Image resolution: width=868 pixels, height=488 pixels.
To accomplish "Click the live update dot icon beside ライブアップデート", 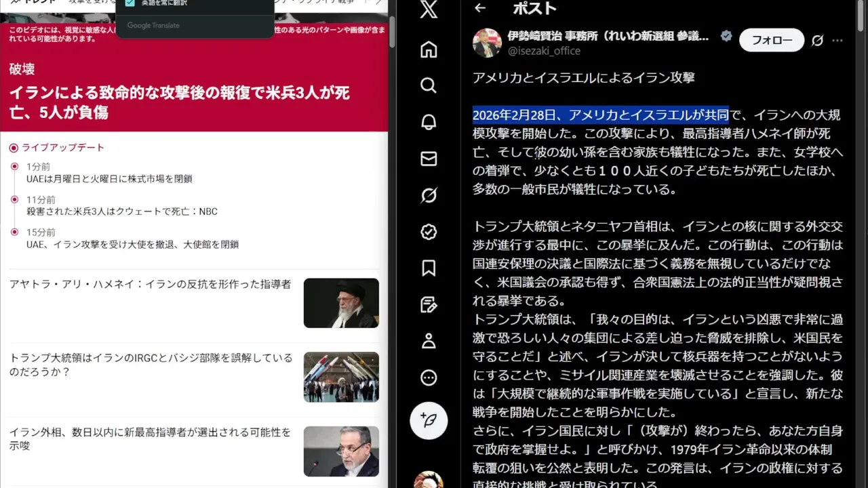I will click(14, 148).
